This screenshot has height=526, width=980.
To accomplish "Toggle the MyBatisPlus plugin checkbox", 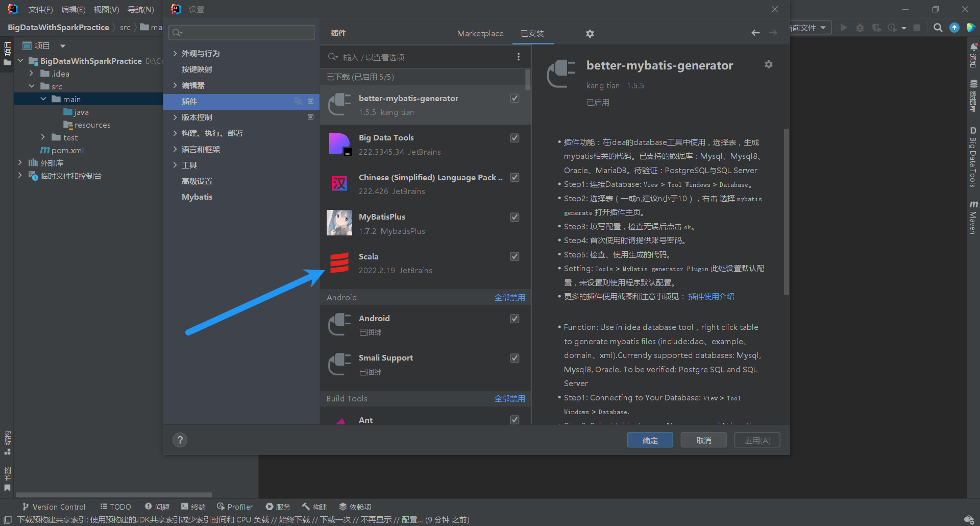I will (514, 217).
